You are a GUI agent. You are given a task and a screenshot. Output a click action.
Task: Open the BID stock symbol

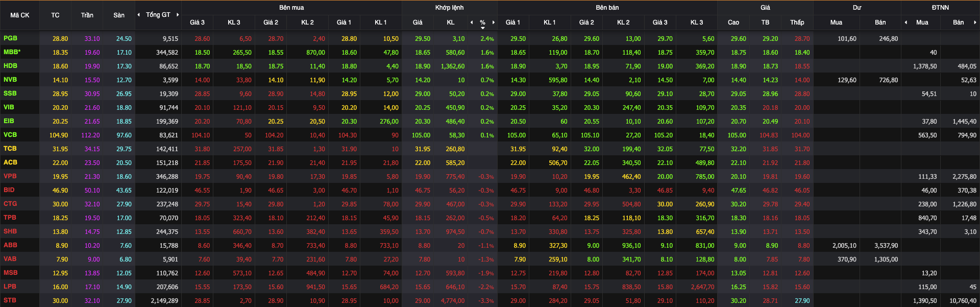click(x=9, y=190)
